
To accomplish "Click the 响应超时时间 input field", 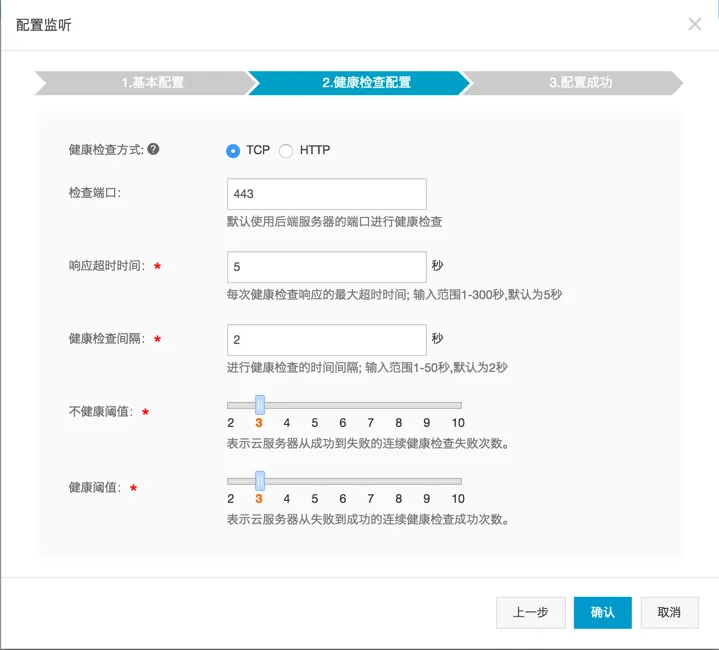I will click(x=326, y=267).
